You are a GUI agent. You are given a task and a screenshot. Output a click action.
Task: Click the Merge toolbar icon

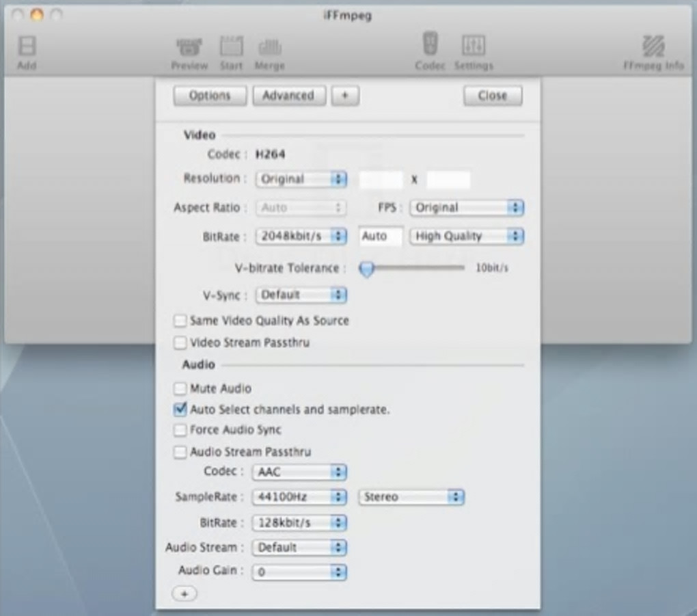(x=269, y=53)
